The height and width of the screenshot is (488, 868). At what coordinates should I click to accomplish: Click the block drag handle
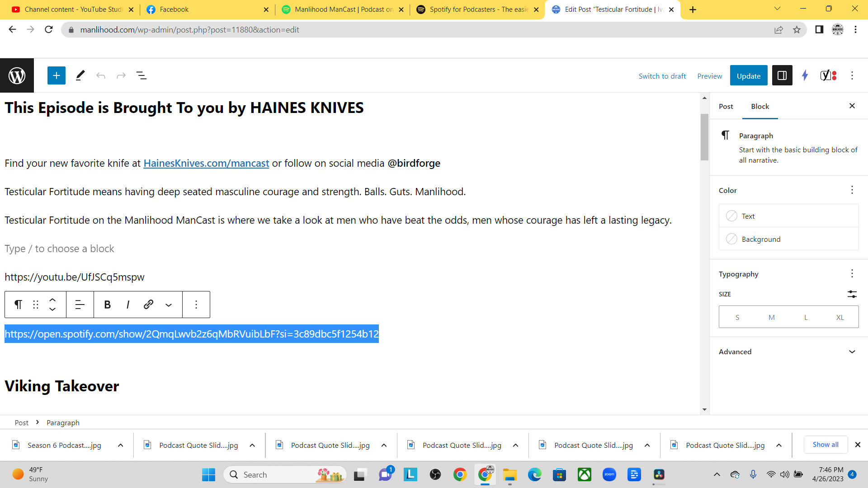tap(36, 305)
